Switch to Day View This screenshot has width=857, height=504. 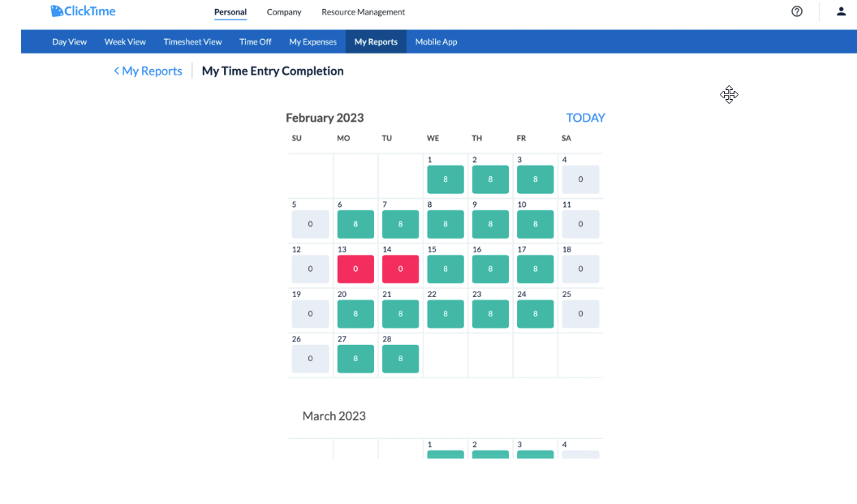tap(69, 41)
